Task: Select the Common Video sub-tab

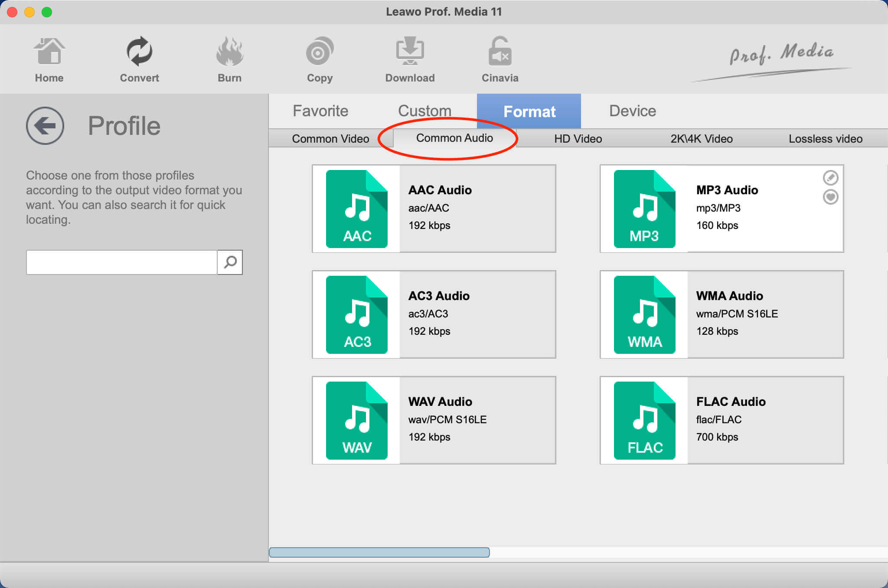Action: (330, 139)
